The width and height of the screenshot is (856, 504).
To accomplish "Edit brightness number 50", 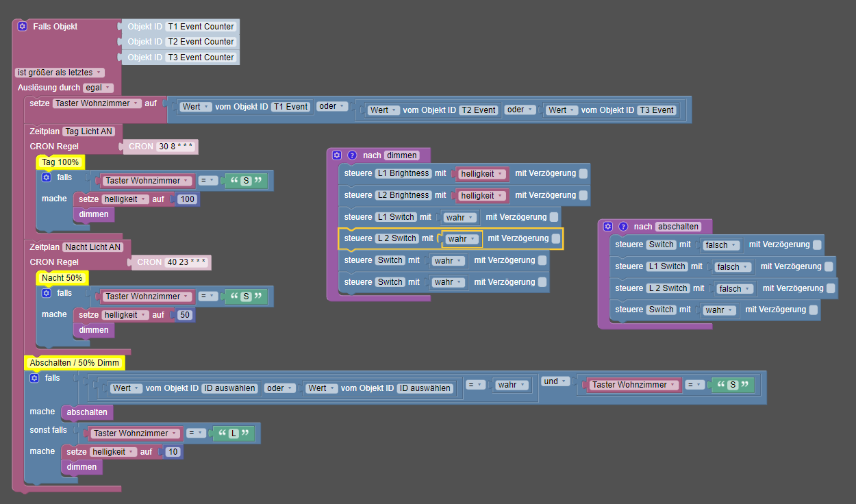I will point(185,315).
